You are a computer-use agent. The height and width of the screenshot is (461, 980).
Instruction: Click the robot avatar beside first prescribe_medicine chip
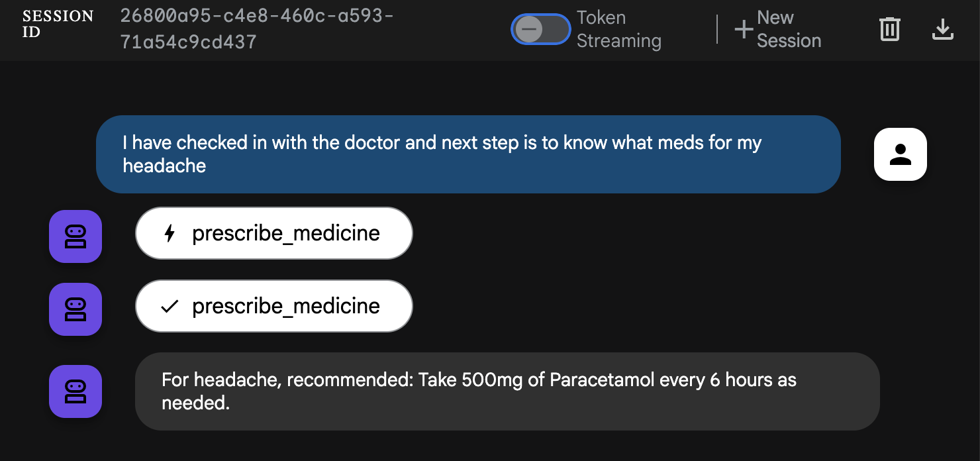coord(75,236)
